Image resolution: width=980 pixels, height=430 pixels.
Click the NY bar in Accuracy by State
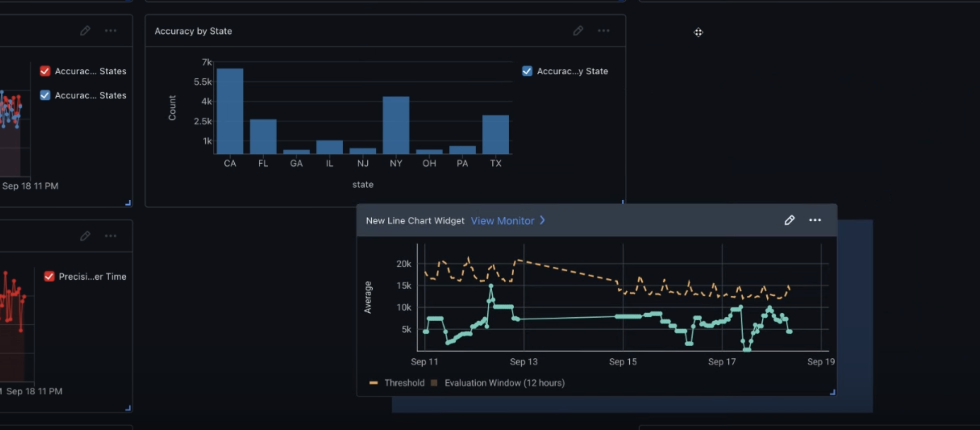click(x=396, y=125)
